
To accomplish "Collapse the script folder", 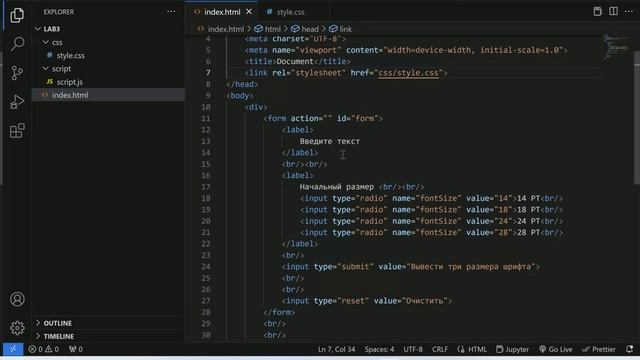I will (61, 69).
